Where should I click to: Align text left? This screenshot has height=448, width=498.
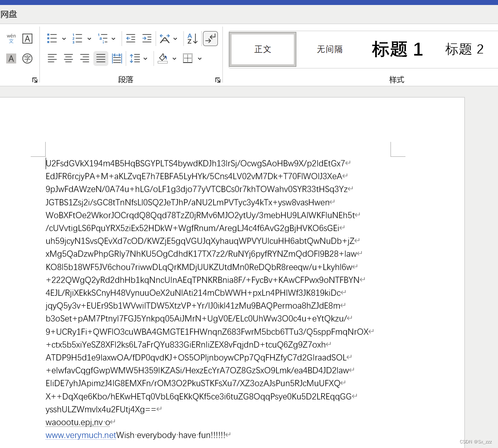(x=52, y=58)
